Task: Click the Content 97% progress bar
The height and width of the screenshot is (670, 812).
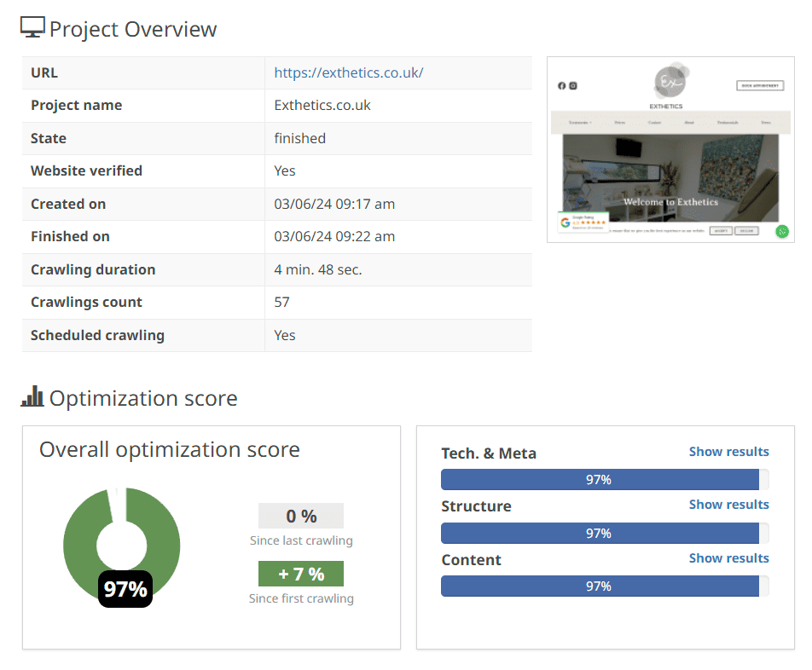Action: [599, 586]
